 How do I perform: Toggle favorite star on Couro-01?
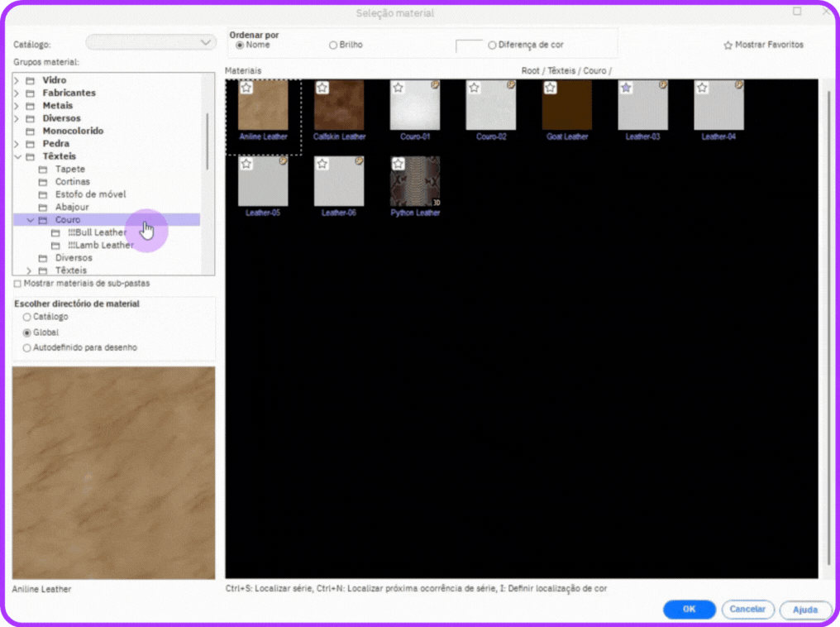(x=399, y=88)
